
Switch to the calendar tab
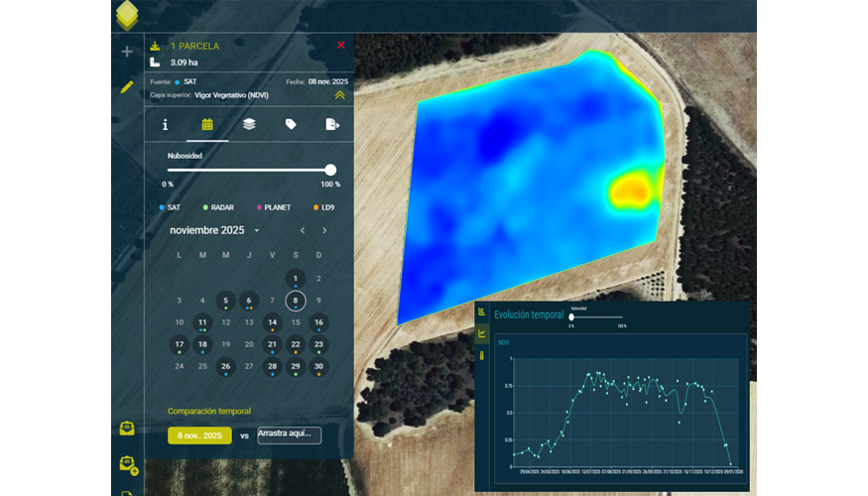[207, 124]
